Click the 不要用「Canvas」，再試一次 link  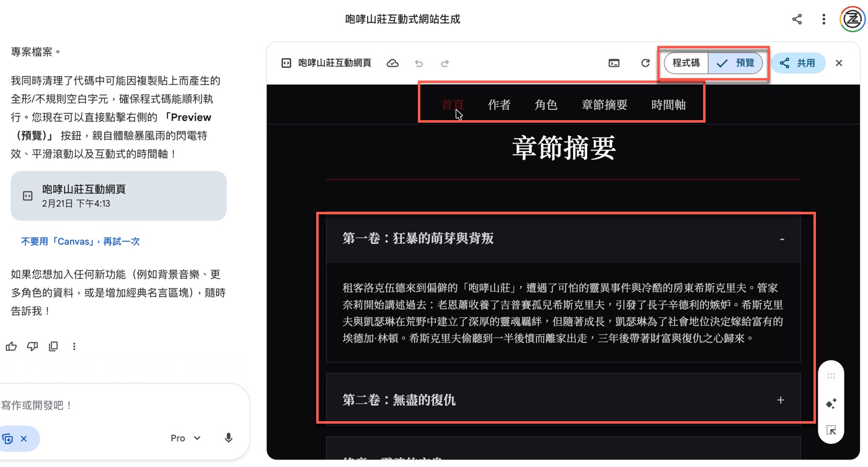click(81, 242)
